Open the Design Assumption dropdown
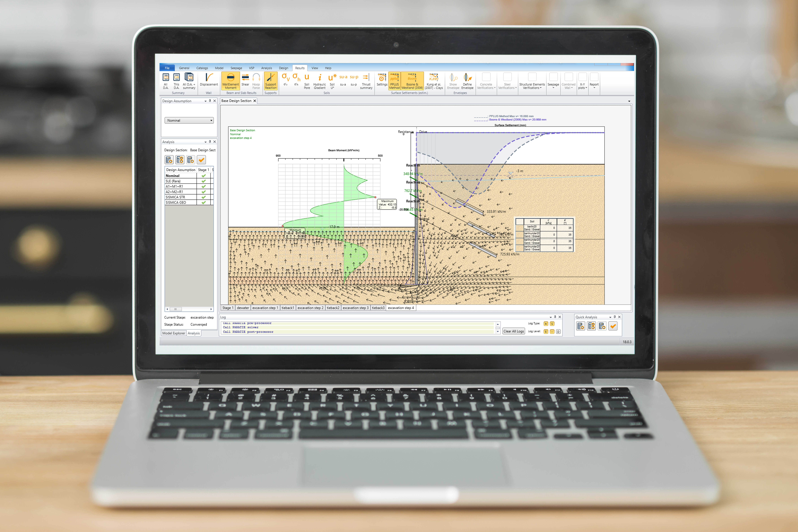Image resolution: width=798 pixels, height=532 pixels. coord(188,121)
